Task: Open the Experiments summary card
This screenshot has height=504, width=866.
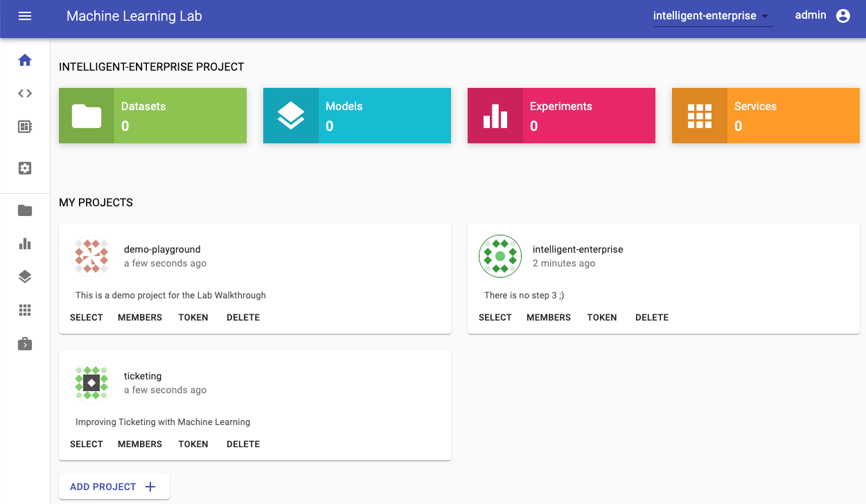Action: pos(561,116)
